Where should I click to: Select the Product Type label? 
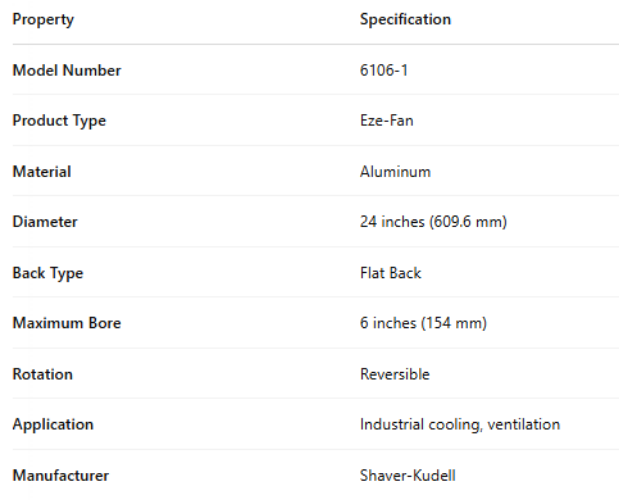click(59, 121)
